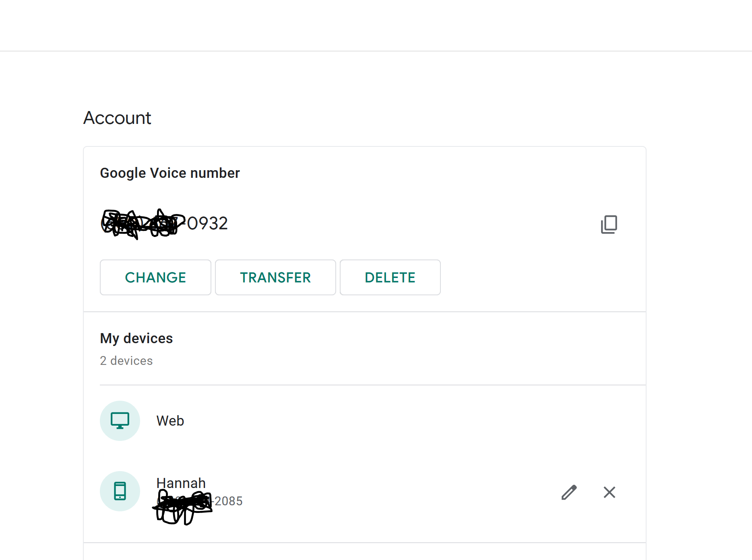Click the Web device monitor icon
This screenshot has width=752, height=560.
click(120, 421)
